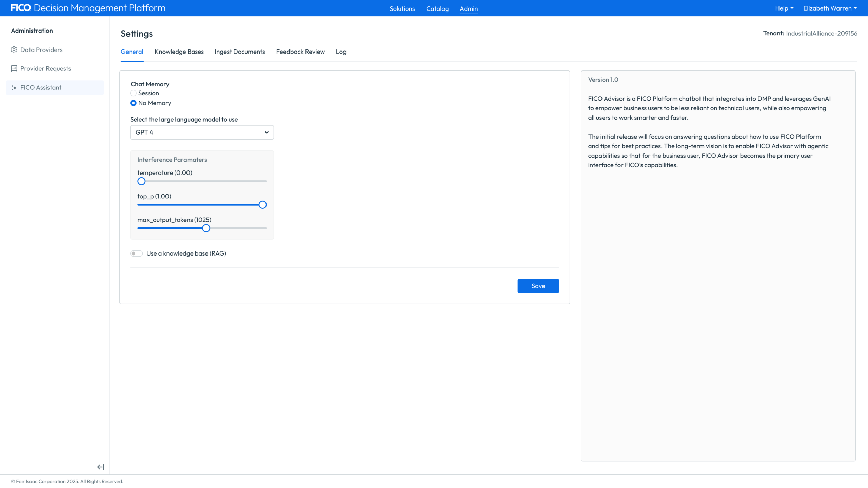Expand the Help menu
Image resolution: width=868 pixels, height=488 pixels.
[x=784, y=8]
